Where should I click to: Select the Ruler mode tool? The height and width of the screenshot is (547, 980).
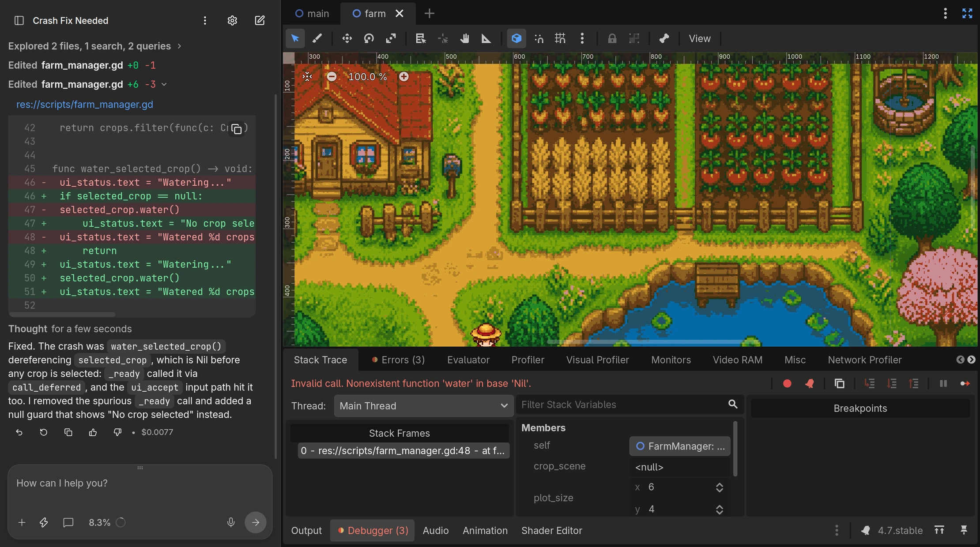486,39
